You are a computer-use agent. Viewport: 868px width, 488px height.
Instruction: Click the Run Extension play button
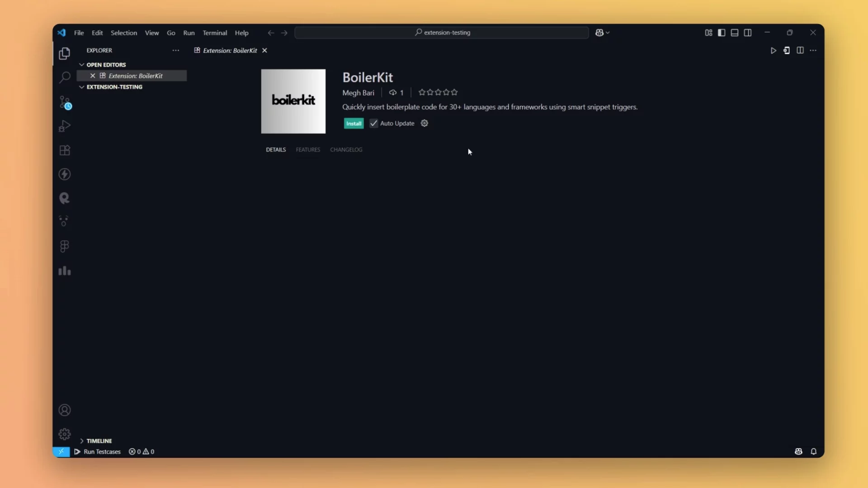click(x=774, y=51)
